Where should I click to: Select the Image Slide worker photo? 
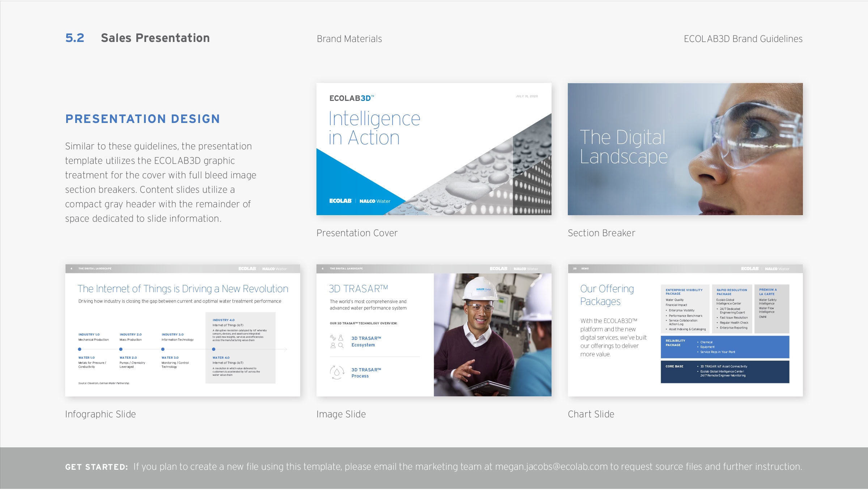[x=492, y=335]
